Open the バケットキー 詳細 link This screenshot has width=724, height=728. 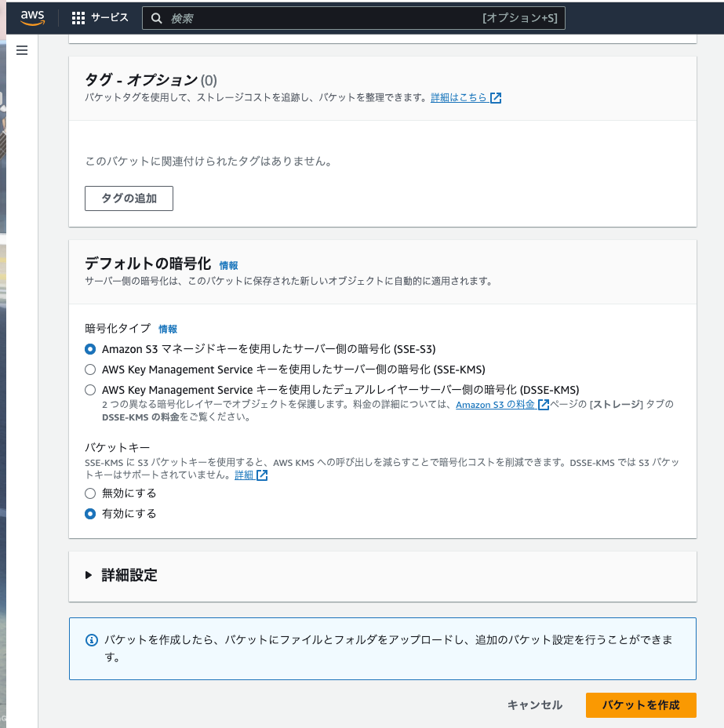pyautogui.click(x=244, y=475)
